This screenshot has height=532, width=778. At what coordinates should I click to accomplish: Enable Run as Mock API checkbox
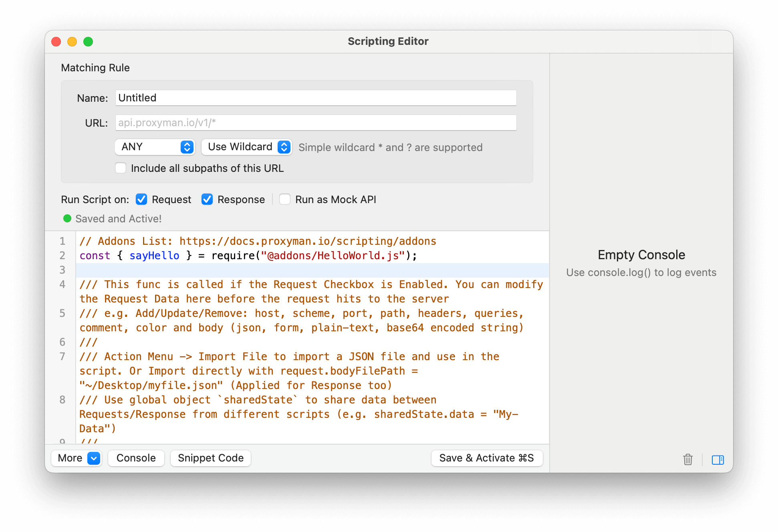pyautogui.click(x=285, y=199)
